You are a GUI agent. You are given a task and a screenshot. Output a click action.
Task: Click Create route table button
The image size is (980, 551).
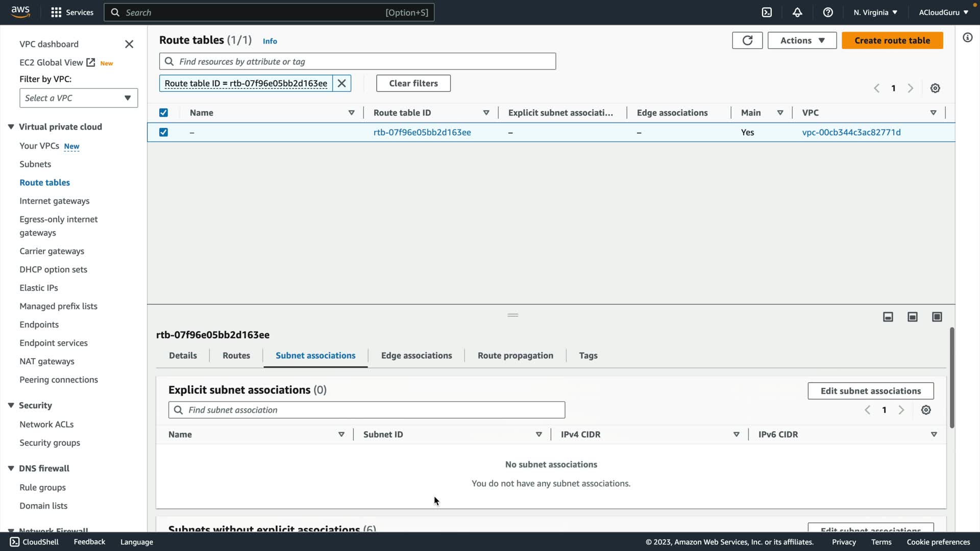(x=892, y=40)
